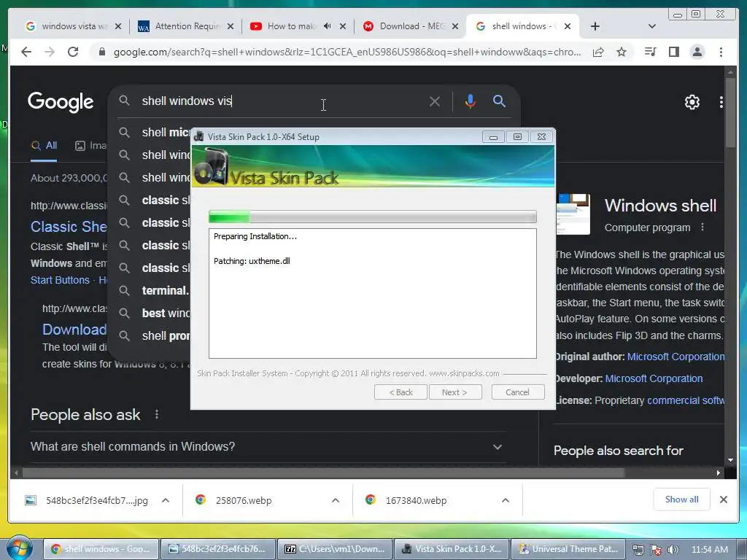Click the volume speaker tray icon

pyautogui.click(x=673, y=550)
